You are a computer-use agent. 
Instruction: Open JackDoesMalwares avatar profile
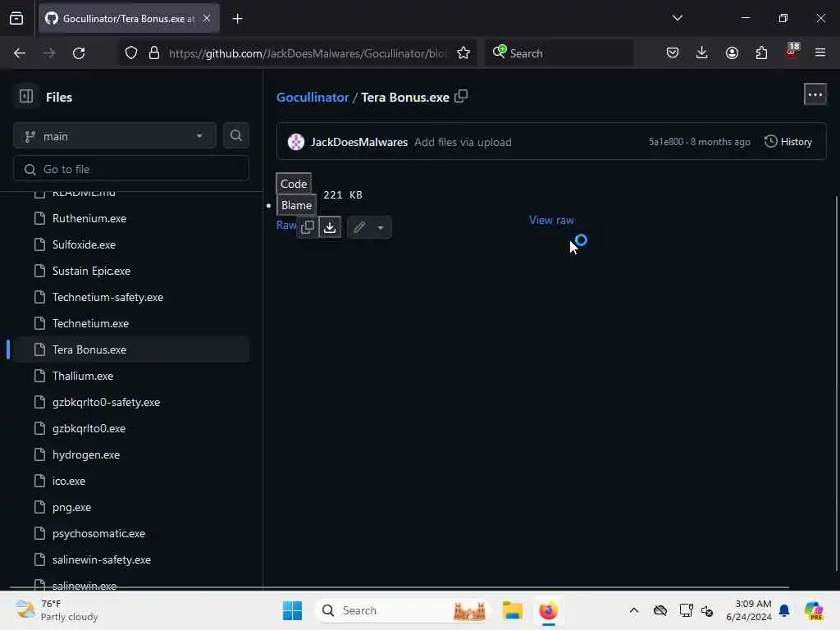pyautogui.click(x=295, y=142)
